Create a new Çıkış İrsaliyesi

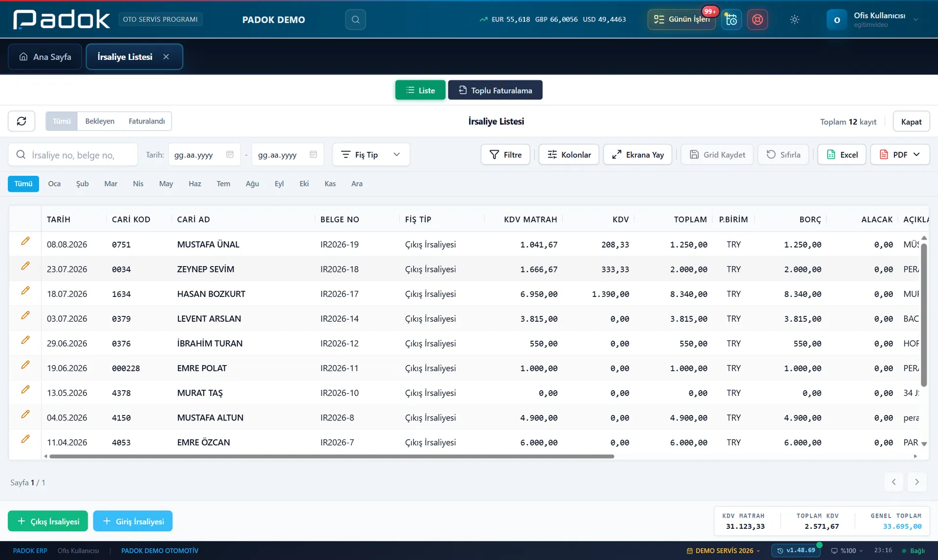pos(48,521)
